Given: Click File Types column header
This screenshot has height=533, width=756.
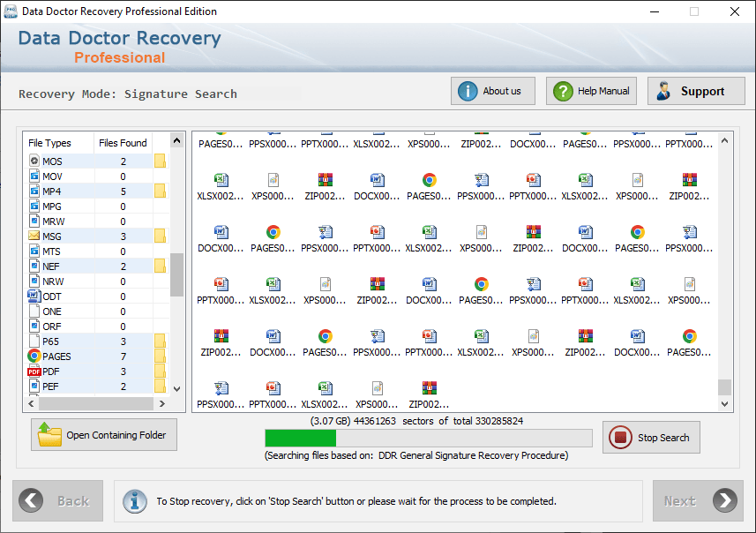Looking at the screenshot, I should (x=58, y=143).
